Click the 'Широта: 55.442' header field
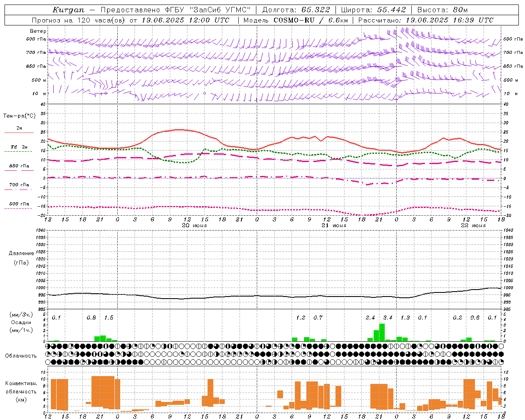 tap(374, 10)
